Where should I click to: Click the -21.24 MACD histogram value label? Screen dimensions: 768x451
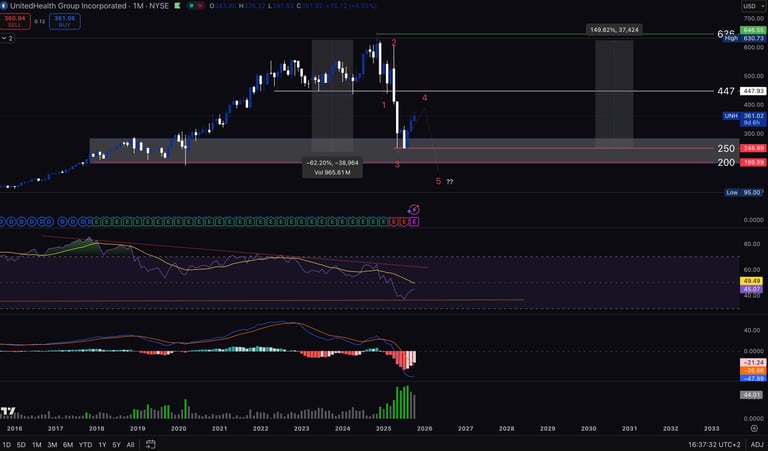(x=754, y=362)
